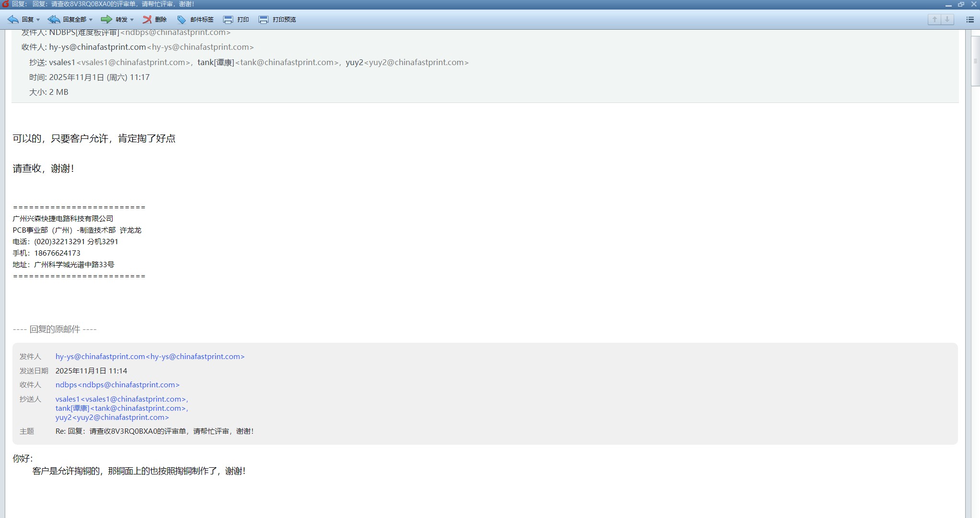
Task: Print the email (打印)
Action: point(228,20)
